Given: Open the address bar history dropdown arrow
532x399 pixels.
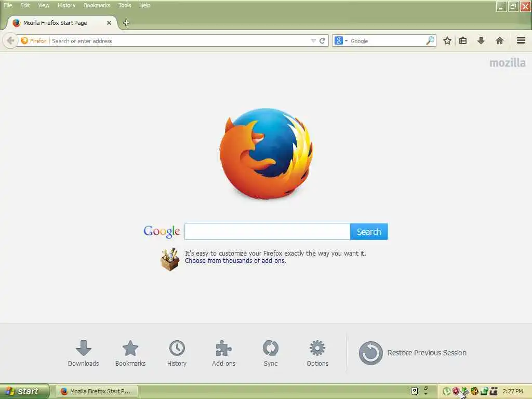Looking at the screenshot, I should point(313,41).
